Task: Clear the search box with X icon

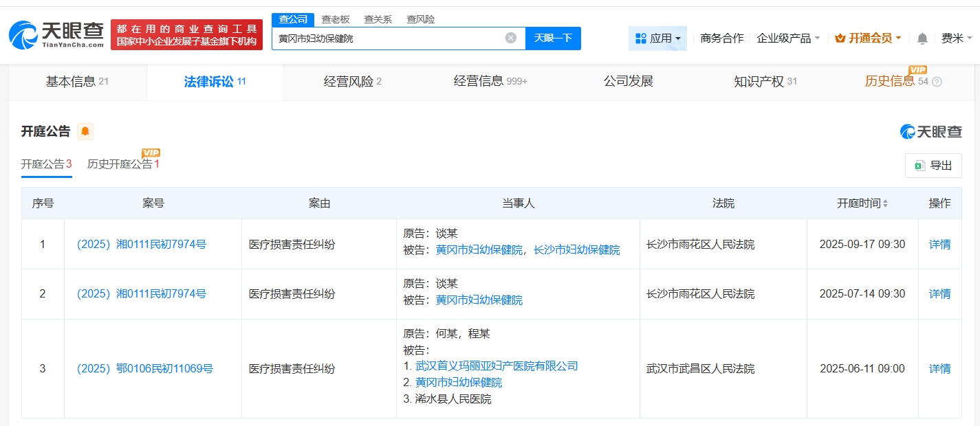Action: [x=511, y=38]
